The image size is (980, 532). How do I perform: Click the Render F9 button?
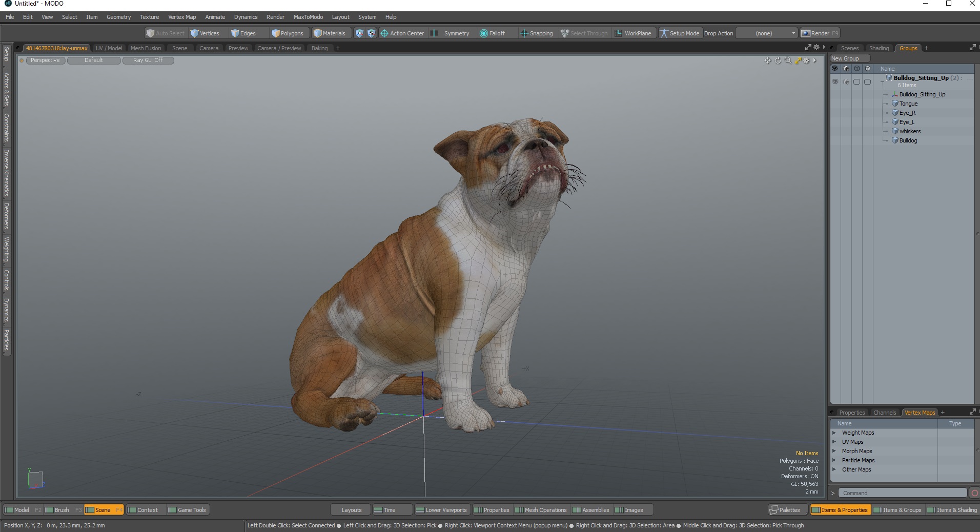[x=820, y=33]
